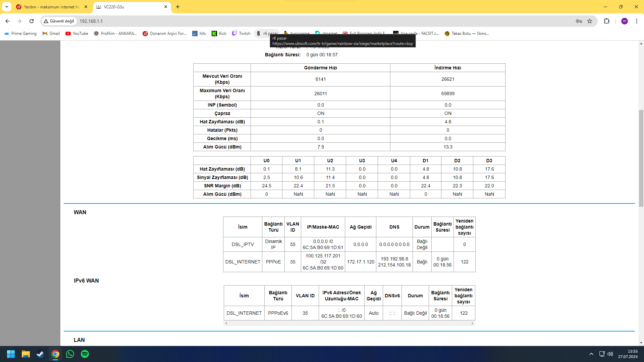
Task: Open Steam from the taskbar
Action: tap(41, 354)
